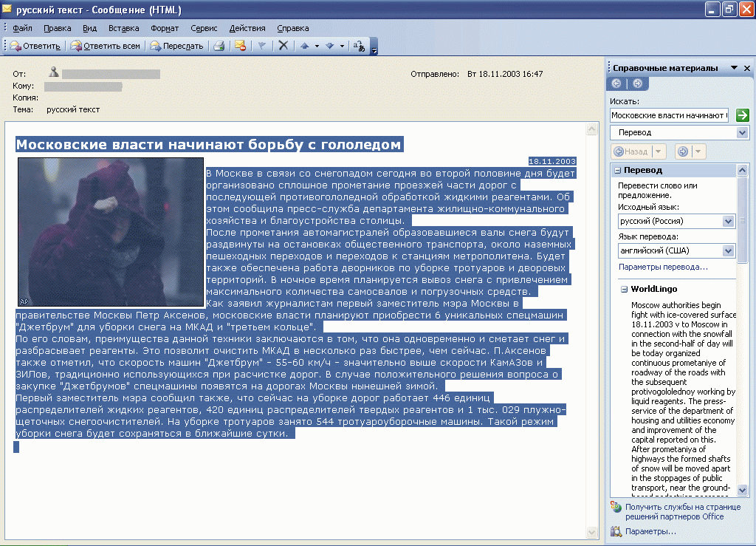Screen dimensions: 756x546
Task: Click the Ответить reply button
Action: tap(35, 46)
